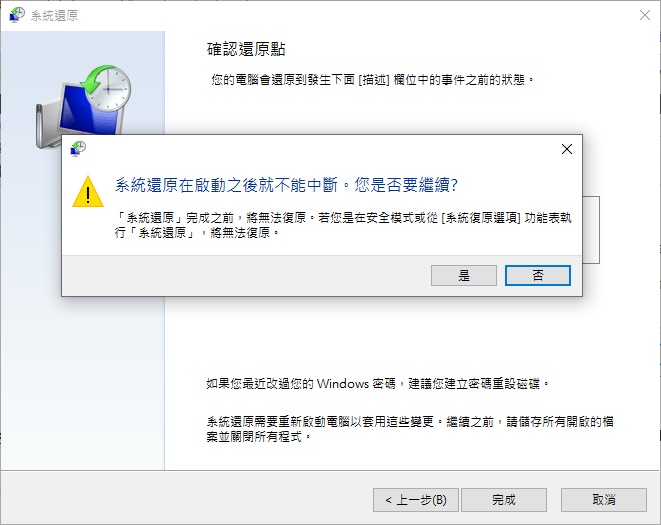
Task: Confirm restore with the 是 button
Action: click(464, 275)
